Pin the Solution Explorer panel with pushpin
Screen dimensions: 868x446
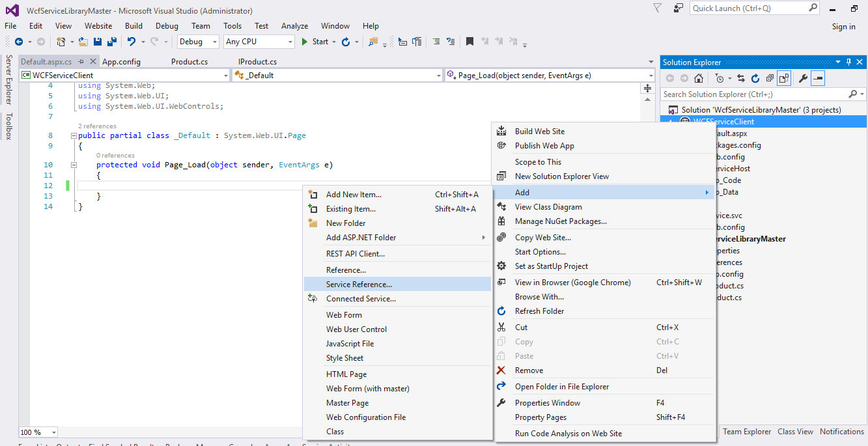(x=848, y=62)
